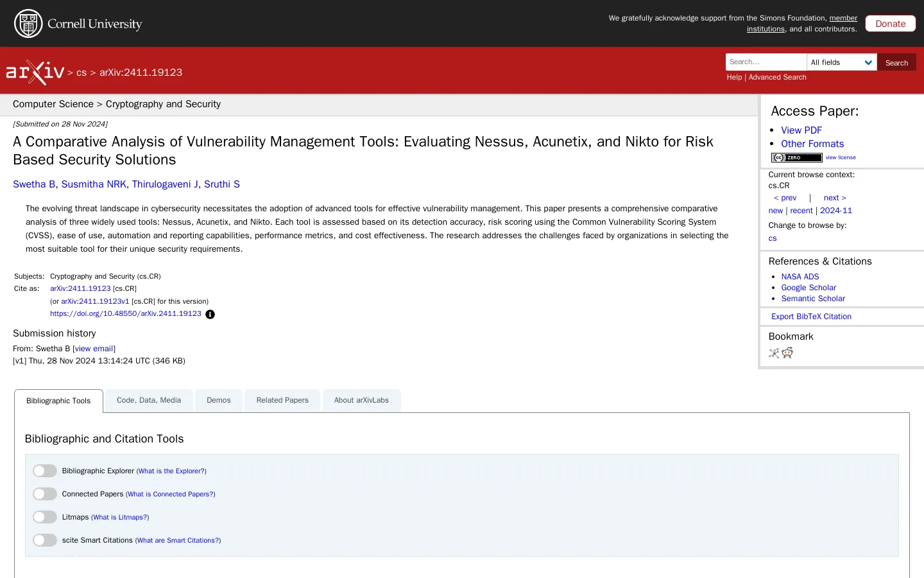Select the Demos tab

tap(218, 400)
